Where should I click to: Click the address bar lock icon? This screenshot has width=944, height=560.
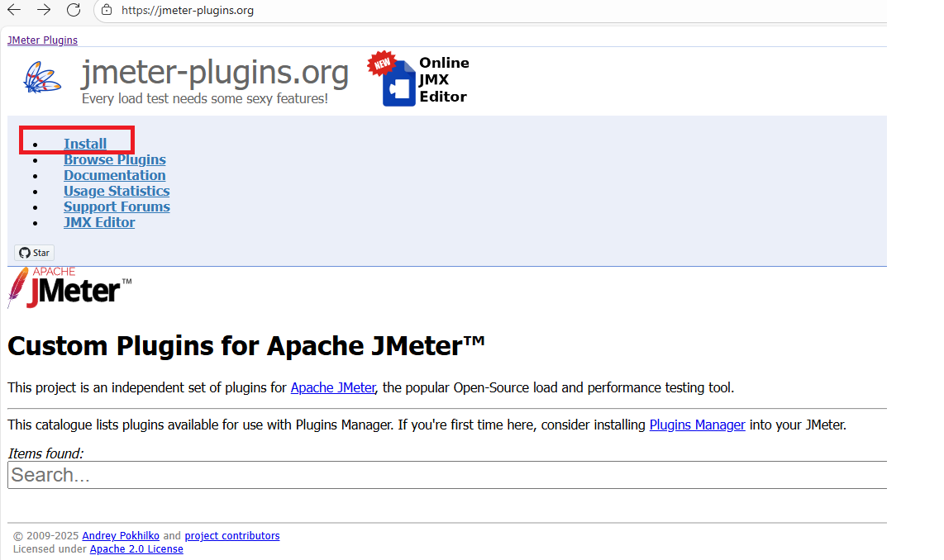pyautogui.click(x=107, y=10)
